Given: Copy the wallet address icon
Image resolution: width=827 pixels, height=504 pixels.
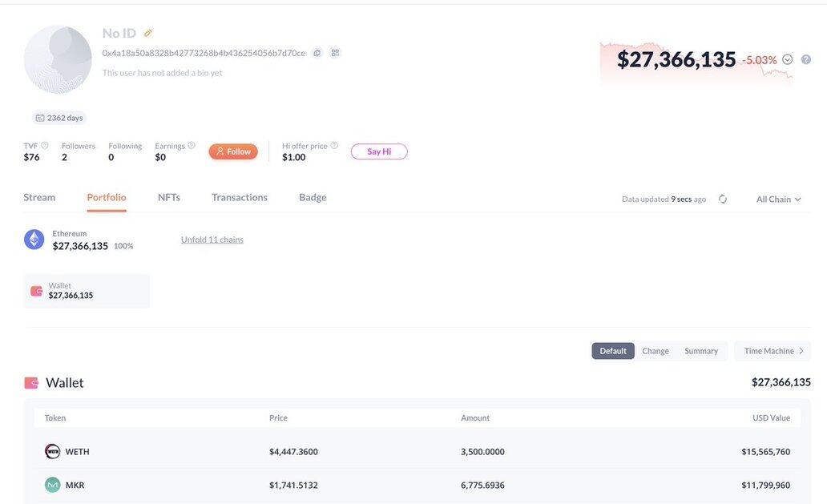Looking at the screenshot, I should (317, 53).
